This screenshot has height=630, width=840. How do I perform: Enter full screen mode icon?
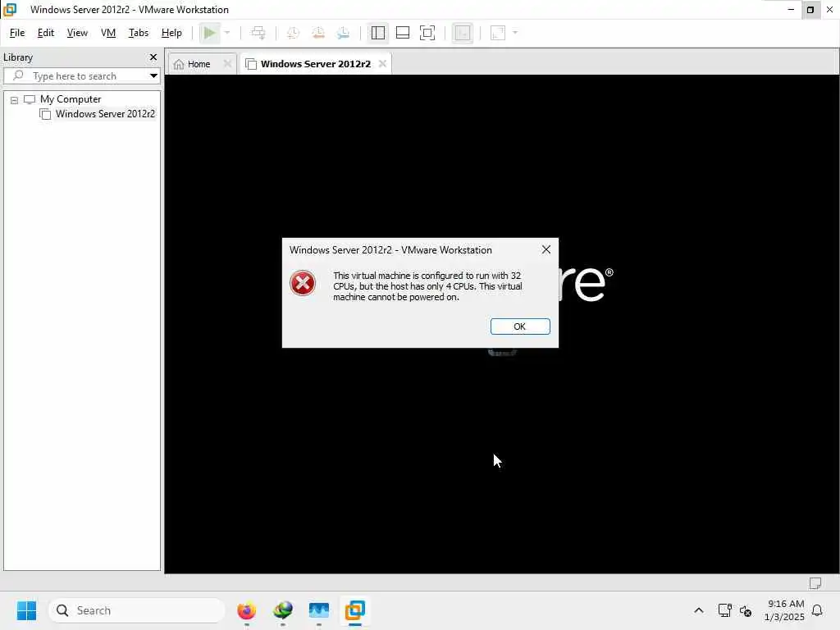click(427, 33)
